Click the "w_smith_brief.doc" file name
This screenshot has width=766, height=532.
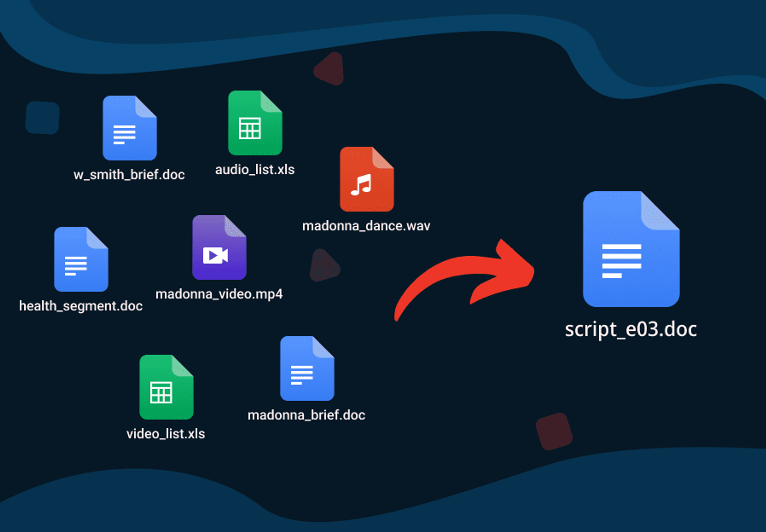(129, 175)
